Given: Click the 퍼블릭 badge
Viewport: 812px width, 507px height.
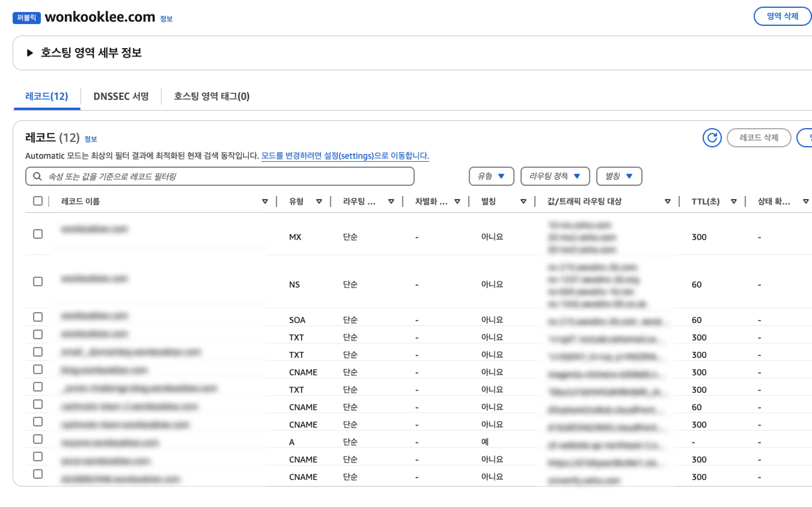Looking at the screenshot, I should tap(26, 17).
